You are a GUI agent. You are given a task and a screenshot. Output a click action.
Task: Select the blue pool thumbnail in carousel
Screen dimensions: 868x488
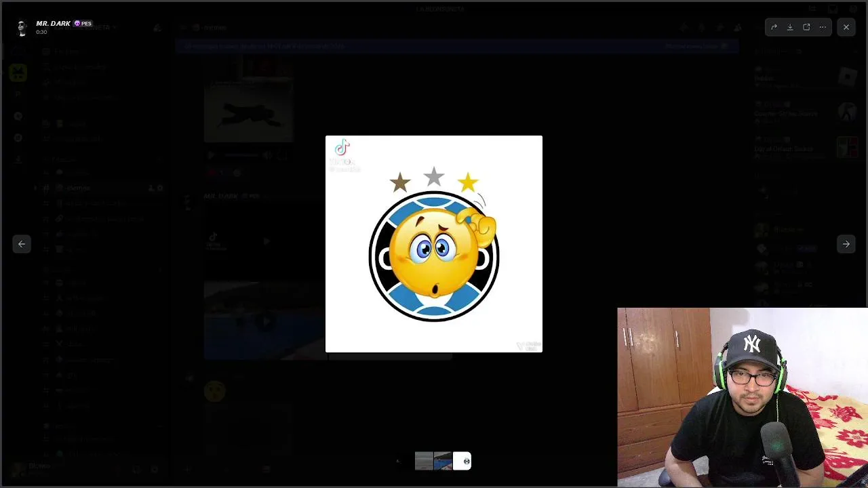443,462
